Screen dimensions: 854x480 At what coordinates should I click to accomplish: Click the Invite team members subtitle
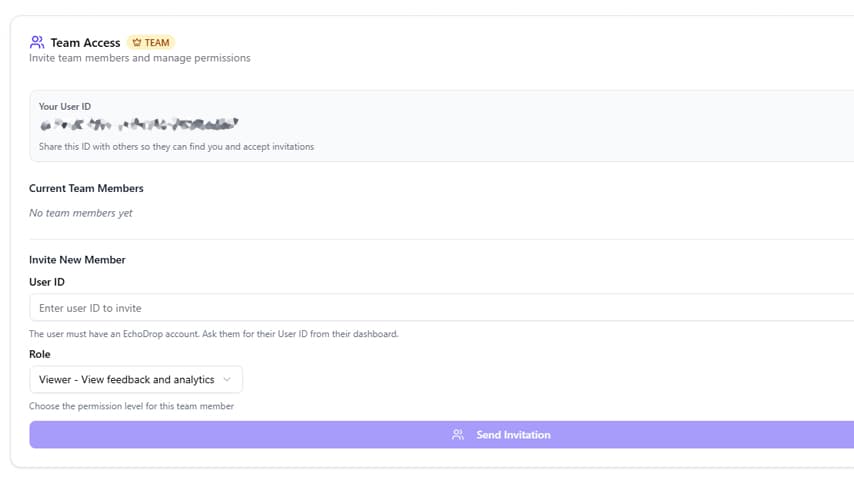point(140,58)
